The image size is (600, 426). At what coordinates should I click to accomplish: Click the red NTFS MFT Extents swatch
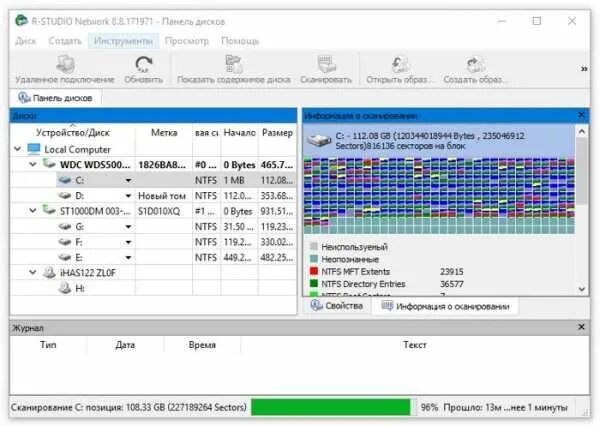click(314, 271)
